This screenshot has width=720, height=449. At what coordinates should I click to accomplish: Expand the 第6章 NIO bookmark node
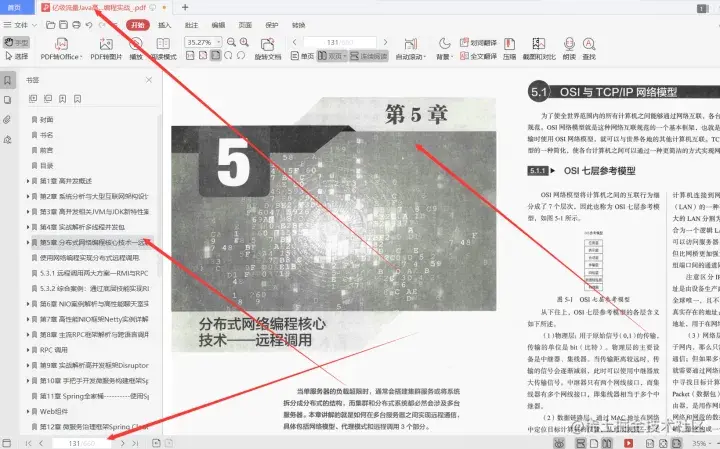tap(28, 304)
